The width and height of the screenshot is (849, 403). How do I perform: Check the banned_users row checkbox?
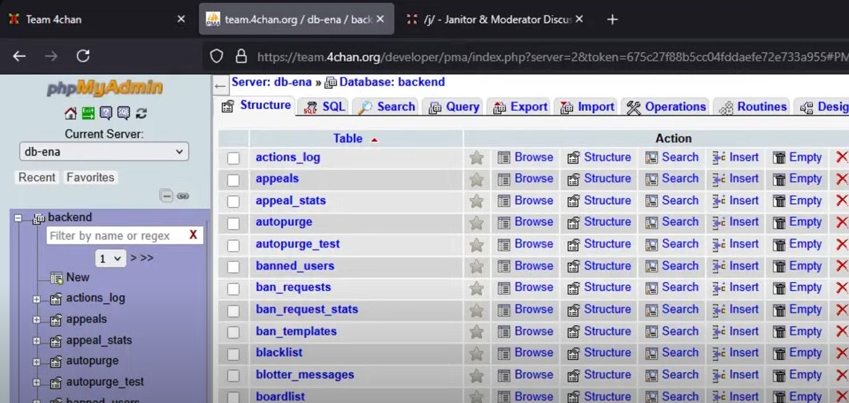point(233,267)
